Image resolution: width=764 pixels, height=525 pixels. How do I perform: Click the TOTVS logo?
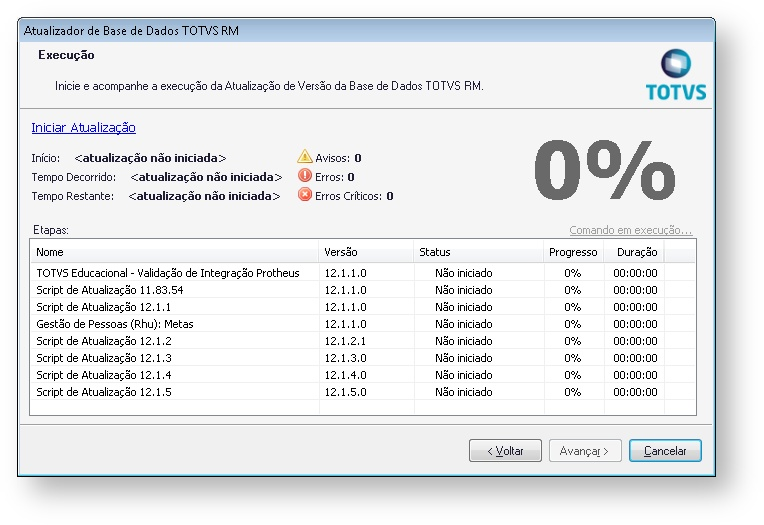pyautogui.click(x=676, y=75)
